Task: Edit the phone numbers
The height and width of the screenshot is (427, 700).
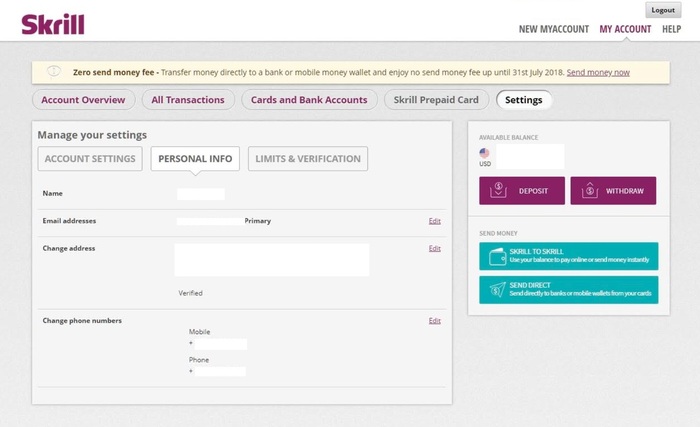Action: 434,321
